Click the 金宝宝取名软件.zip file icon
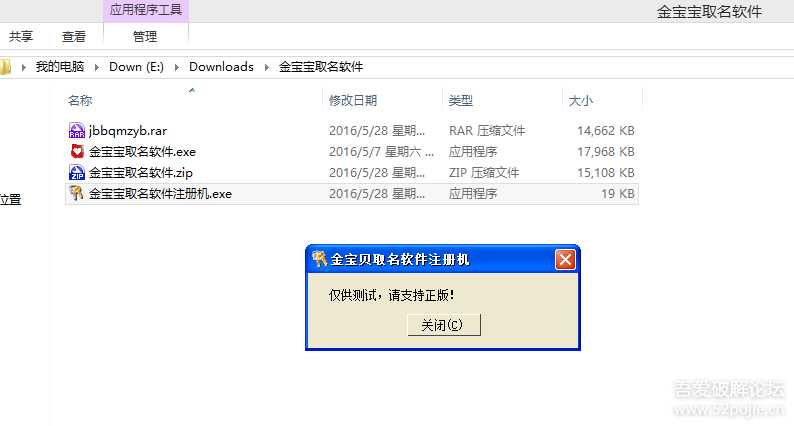The height and width of the screenshot is (426, 794). [77, 173]
